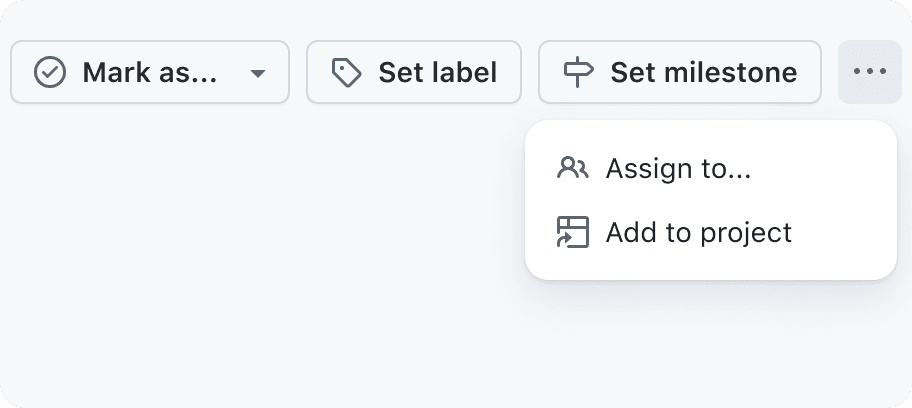This screenshot has height=408, width=912.
Task: Click the signpost icon beside Set milestone
Action: pos(579,72)
